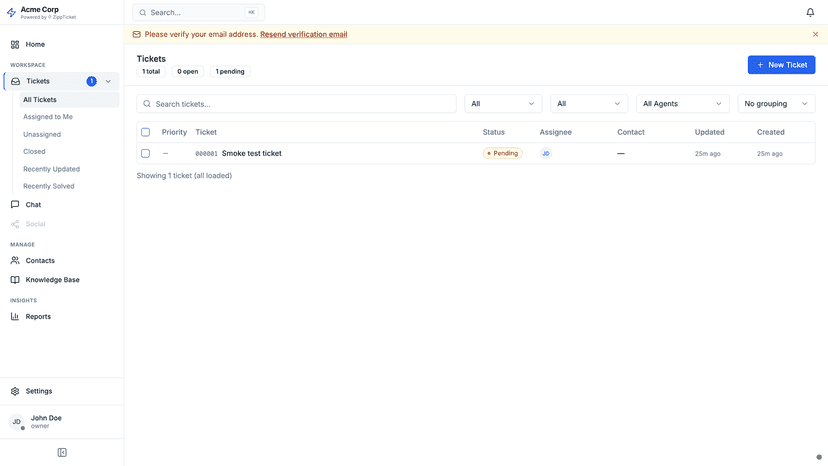The width and height of the screenshot is (828, 466).
Task: Go to All Tickets view
Action: [x=69, y=99]
